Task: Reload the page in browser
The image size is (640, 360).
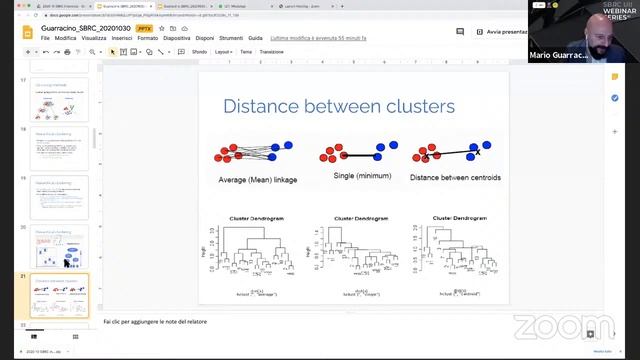Action: click(36, 15)
